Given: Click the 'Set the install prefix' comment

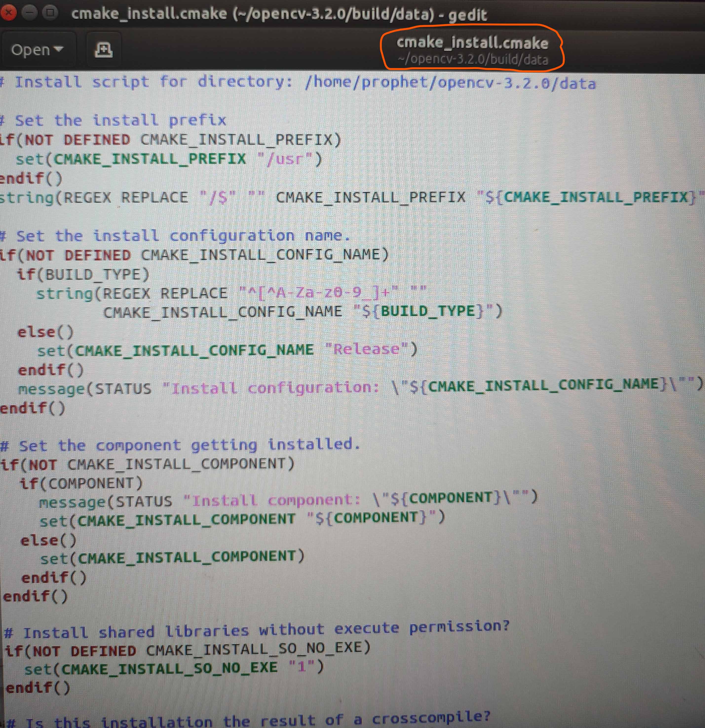Looking at the screenshot, I should coord(120,120).
